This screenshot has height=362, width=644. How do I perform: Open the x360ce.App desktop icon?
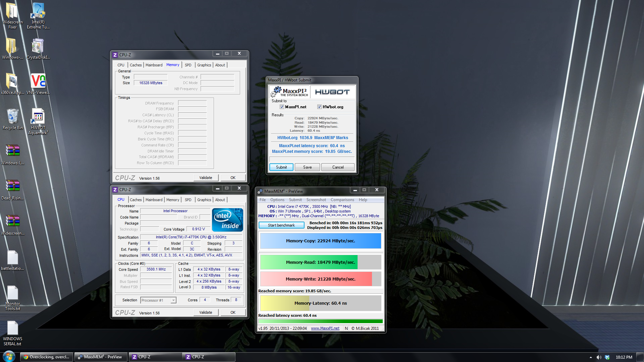click(x=12, y=84)
